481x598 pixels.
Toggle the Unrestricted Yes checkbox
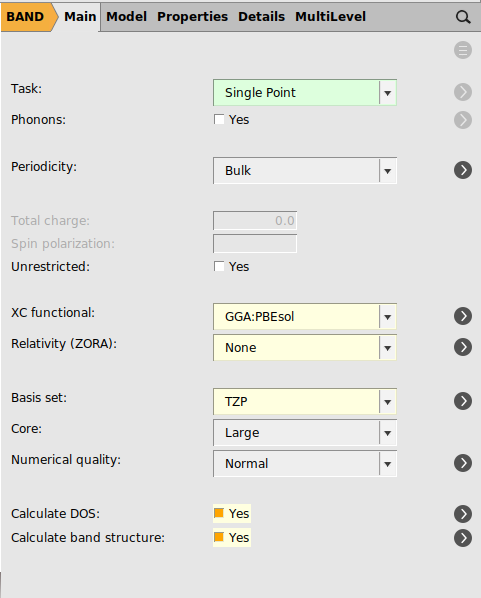click(x=219, y=266)
